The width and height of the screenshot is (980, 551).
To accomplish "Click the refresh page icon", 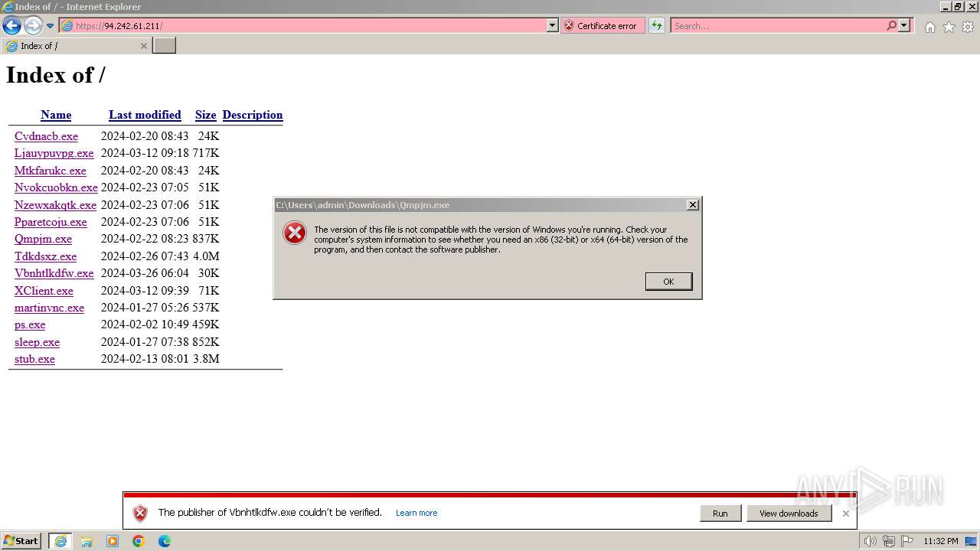I will 656,25.
